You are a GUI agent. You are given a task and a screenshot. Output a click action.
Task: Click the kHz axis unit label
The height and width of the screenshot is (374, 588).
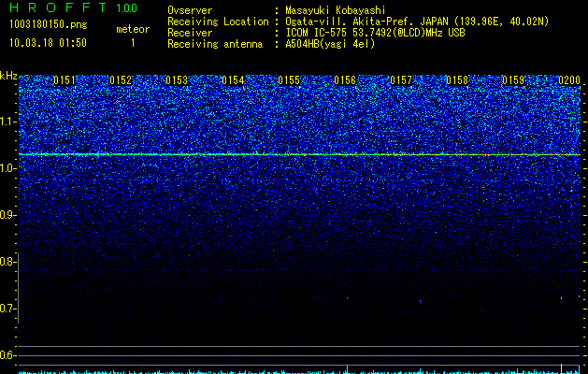(8, 76)
